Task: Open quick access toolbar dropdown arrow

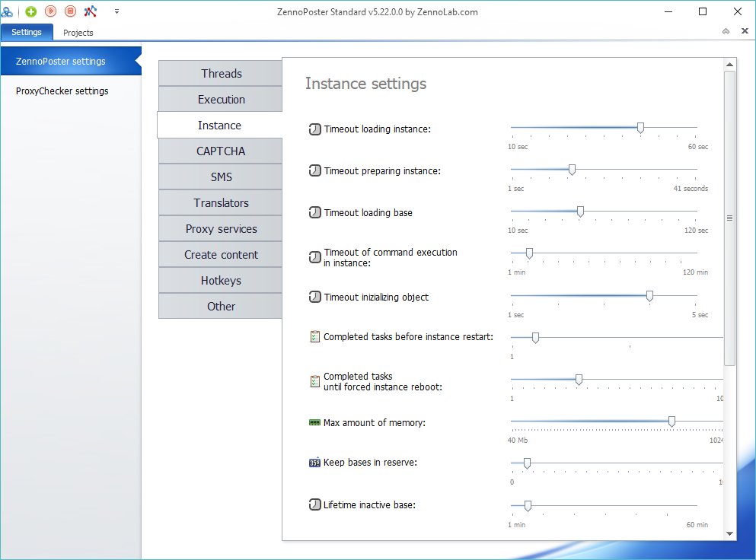Action: (116, 11)
